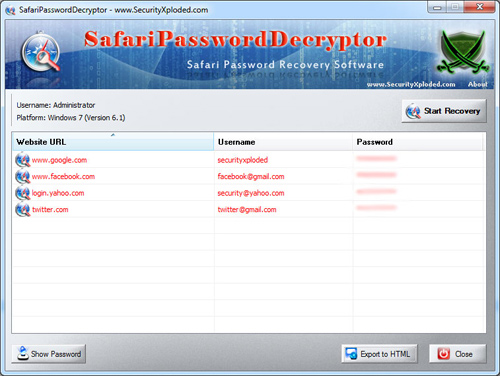Sort by Website URL column header

pos(113,142)
